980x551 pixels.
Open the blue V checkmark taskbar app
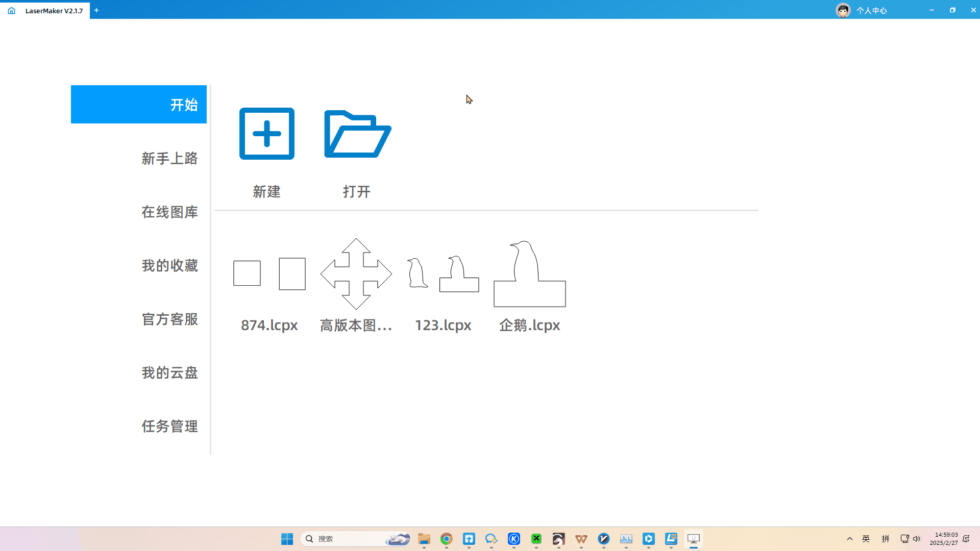click(604, 539)
